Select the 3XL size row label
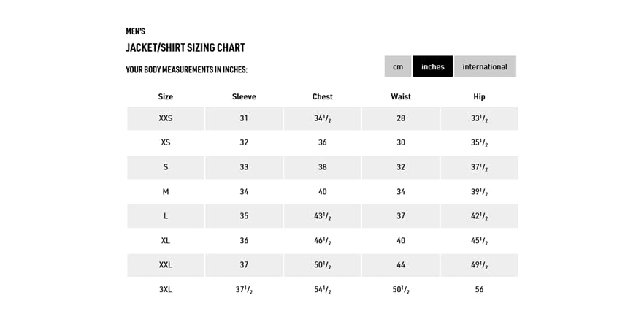The width and height of the screenshot is (644, 322). point(166,289)
